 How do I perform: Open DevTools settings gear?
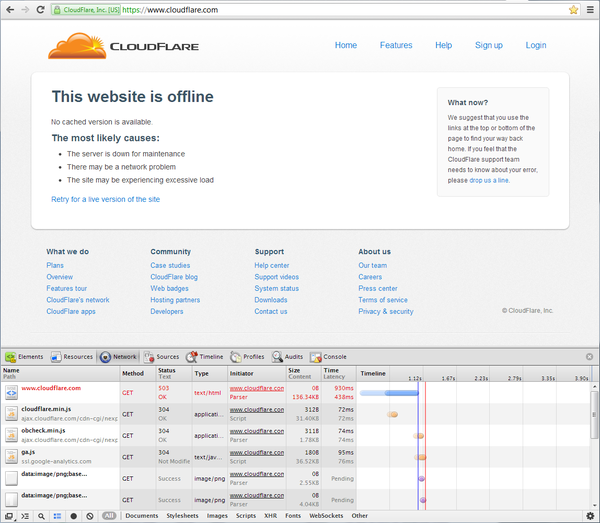click(x=590, y=516)
